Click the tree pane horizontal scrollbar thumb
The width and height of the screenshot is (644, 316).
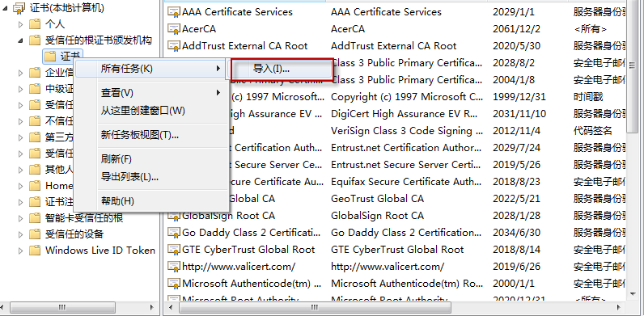62,307
